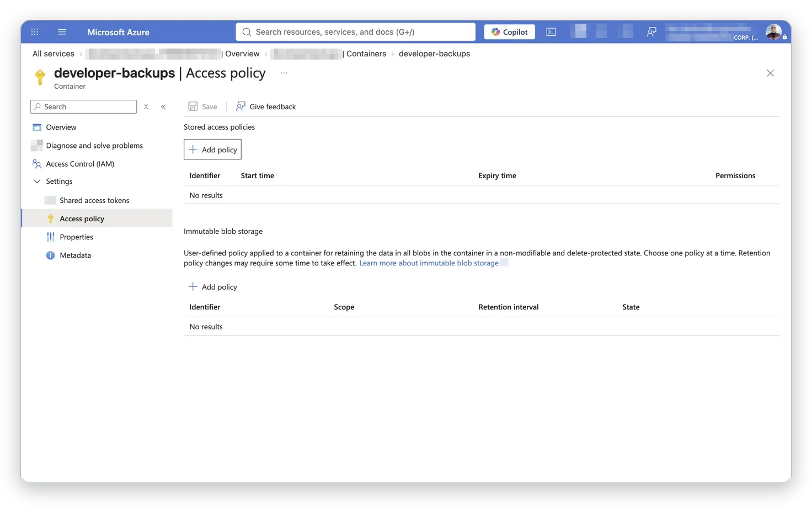Open Learn more about immutable blob storage

pyautogui.click(x=429, y=263)
